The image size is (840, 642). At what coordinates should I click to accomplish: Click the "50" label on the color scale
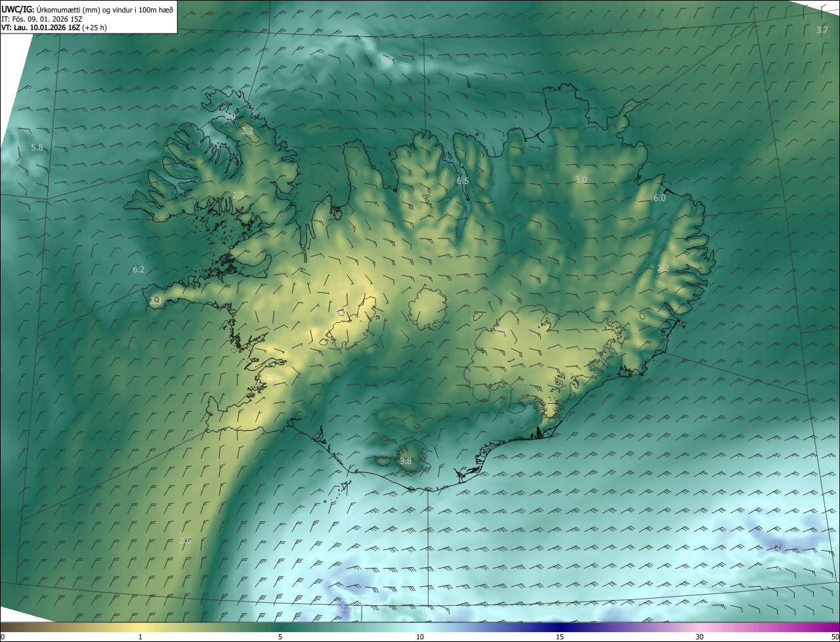tap(835, 637)
